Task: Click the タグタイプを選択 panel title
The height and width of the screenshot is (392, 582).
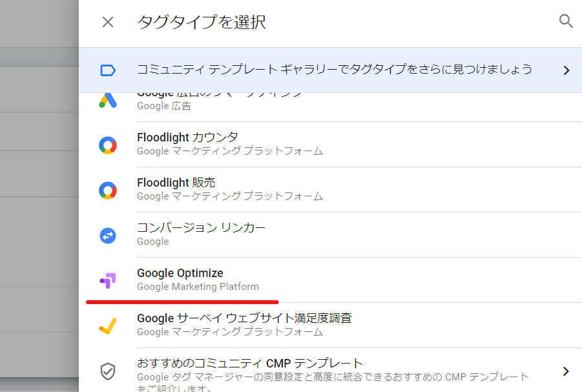Action: tap(202, 22)
